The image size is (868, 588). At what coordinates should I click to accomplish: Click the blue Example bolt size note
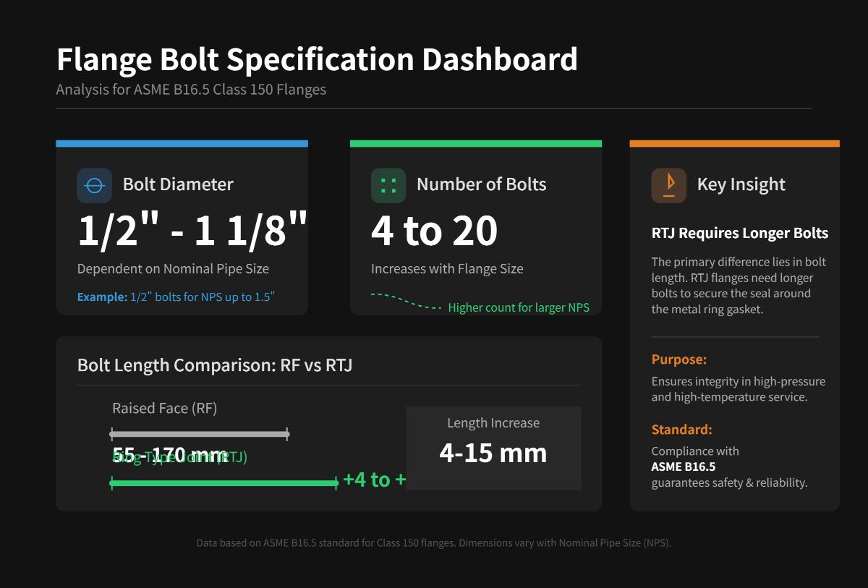pos(176,297)
